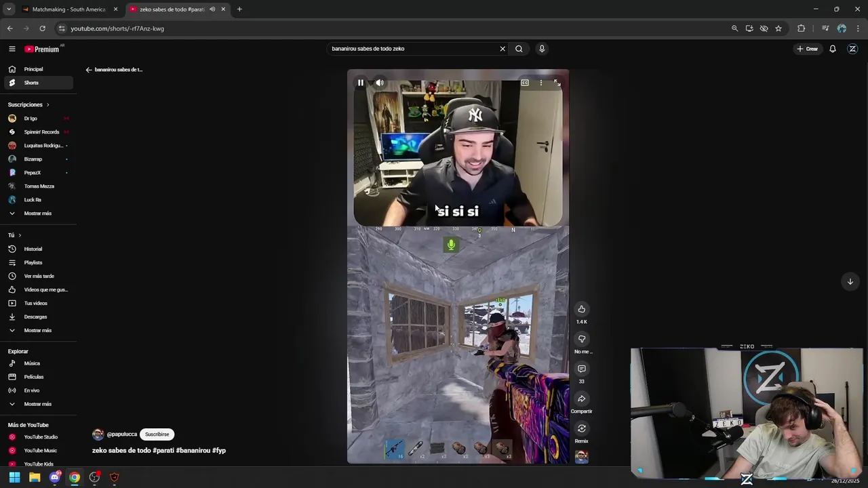Screen dimensions: 868x488
Task: Open the Short's three-dot options menu
Action: tap(540, 83)
